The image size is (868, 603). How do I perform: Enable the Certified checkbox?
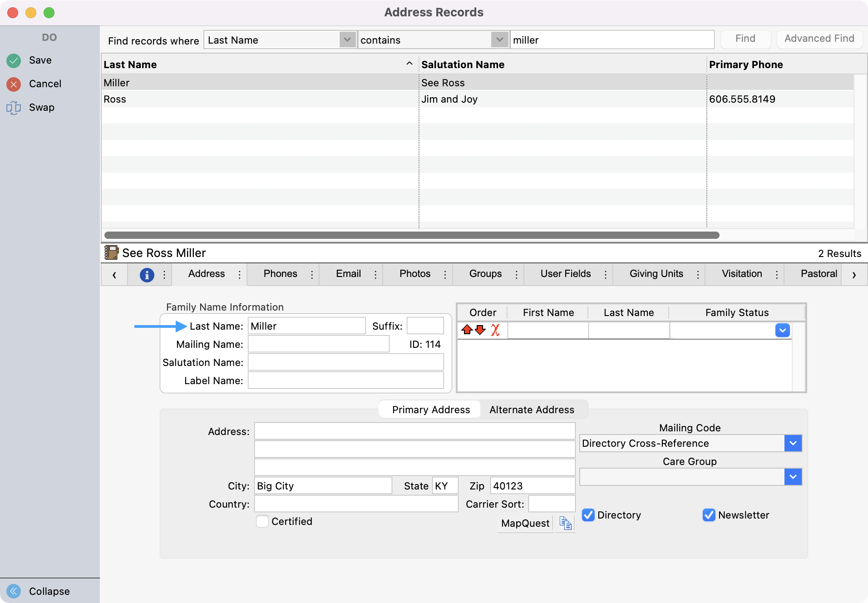coord(262,521)
